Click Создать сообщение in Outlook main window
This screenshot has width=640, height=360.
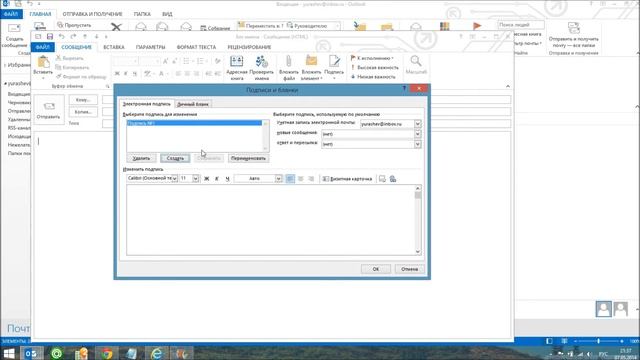tap(14, 36)
